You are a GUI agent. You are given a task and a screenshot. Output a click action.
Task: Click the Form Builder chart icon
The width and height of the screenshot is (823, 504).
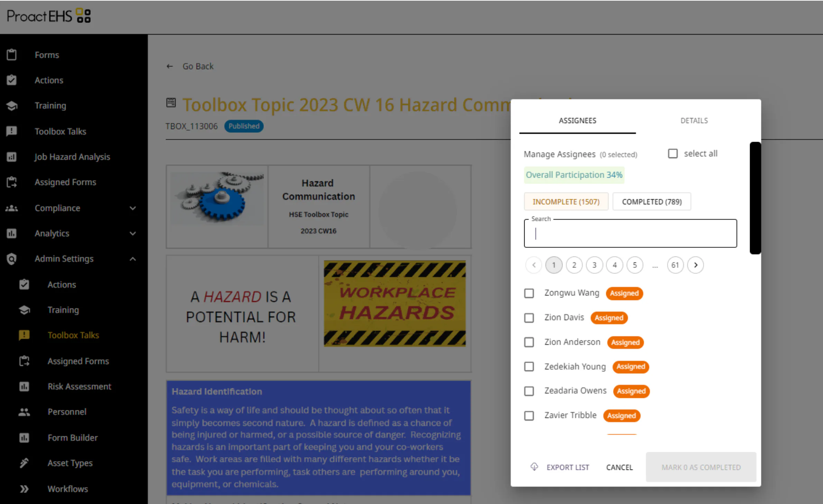pyautogui.click(x=24, y=438)
